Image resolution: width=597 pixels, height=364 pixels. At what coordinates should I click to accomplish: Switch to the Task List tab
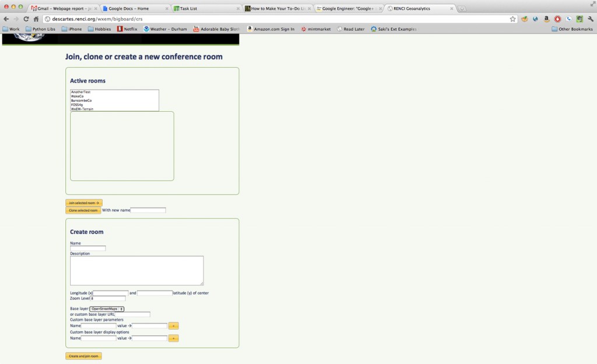[x=206, y=9]
